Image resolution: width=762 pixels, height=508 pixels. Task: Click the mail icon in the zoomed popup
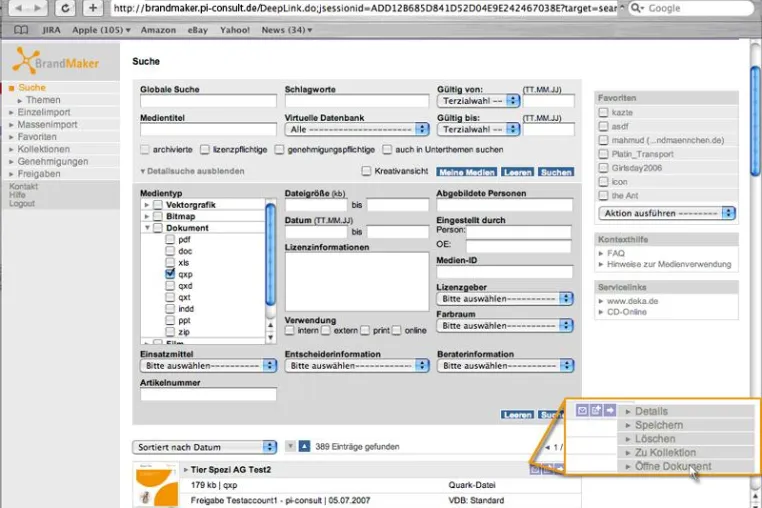pyautogui.click(x=582, y=411)
